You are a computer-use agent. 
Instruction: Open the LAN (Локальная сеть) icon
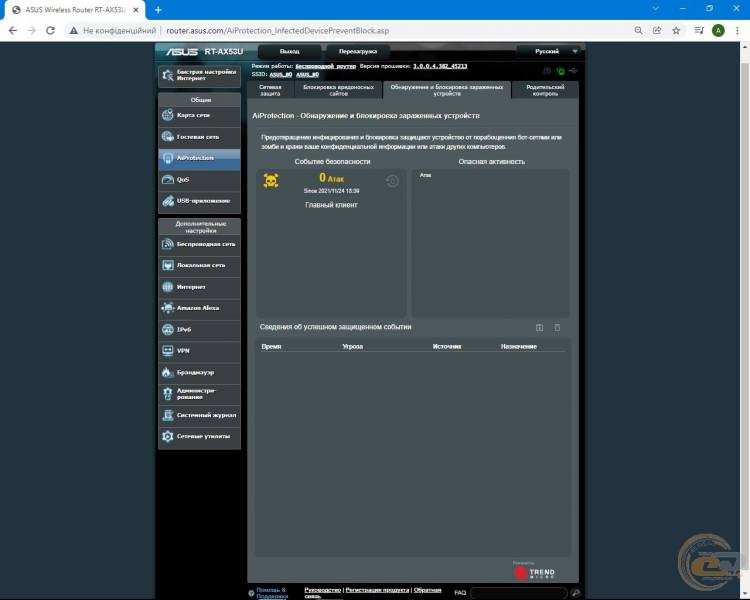(167, 265)
